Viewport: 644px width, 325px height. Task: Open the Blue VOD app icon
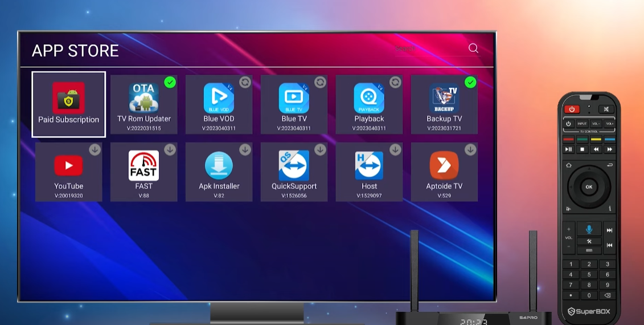point(219,98)
